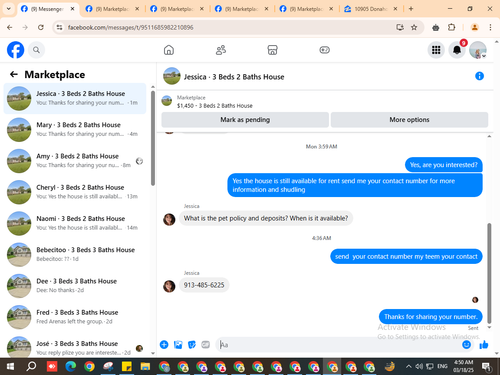Click the message input field

340,345
